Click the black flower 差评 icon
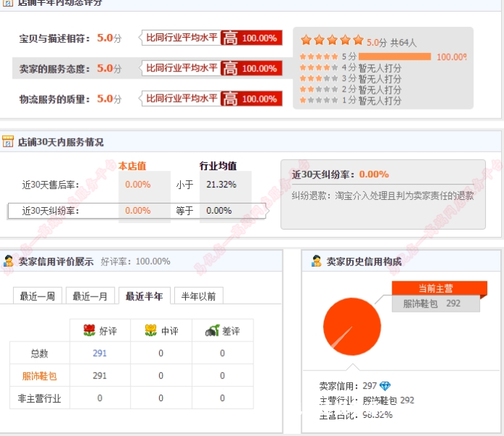Screen dimensions: 504x436 pyautogui.click(x=212, y=331)
